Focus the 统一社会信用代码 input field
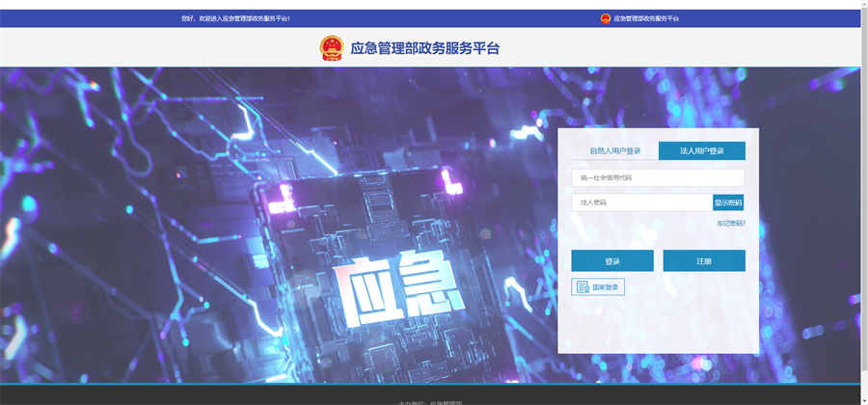This screenshot has height=405, width=868. tap(657, 177)
